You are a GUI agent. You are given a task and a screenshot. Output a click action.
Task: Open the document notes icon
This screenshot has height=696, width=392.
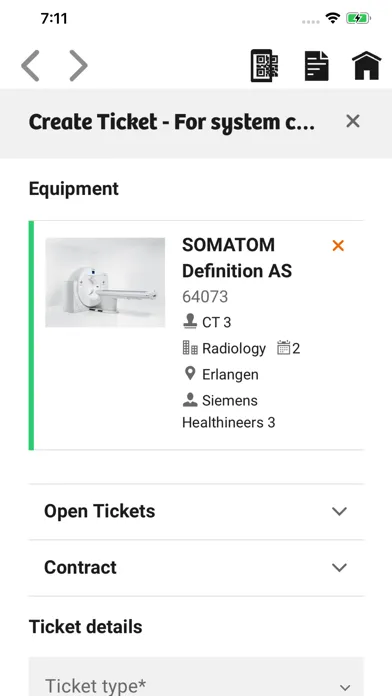click(x=317, y=66)
